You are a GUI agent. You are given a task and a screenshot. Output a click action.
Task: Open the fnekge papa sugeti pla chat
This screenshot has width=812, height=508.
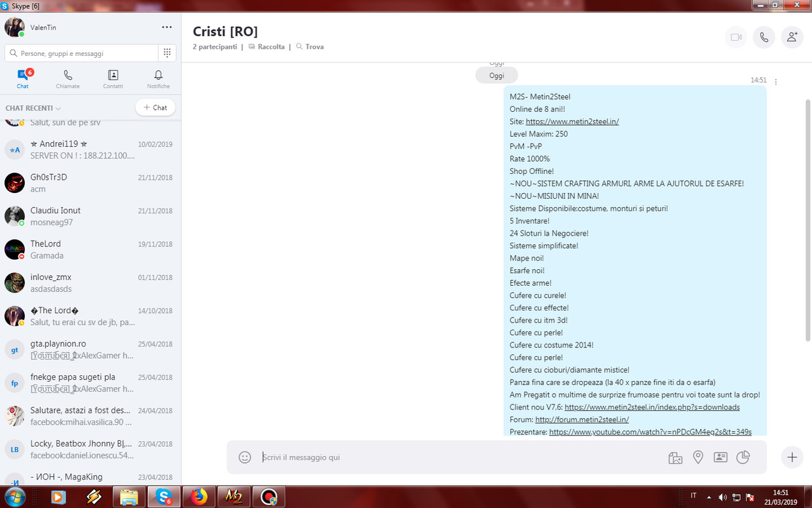click(90, 382)
